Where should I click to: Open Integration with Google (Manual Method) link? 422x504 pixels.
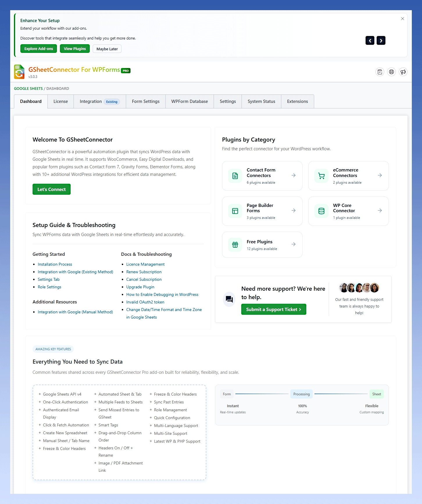click(75, 312)
